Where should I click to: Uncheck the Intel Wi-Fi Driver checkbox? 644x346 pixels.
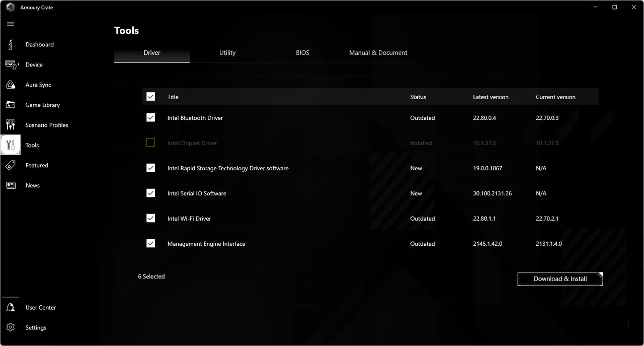[150, 218]
